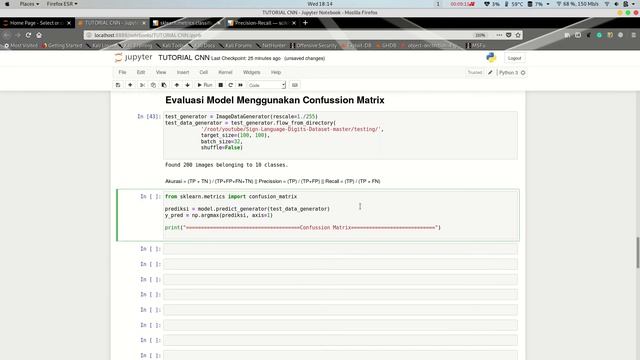Close the Precision-Recall browser tab
Image resolution: width=640 pixels, height=360 pixels.
294,23
